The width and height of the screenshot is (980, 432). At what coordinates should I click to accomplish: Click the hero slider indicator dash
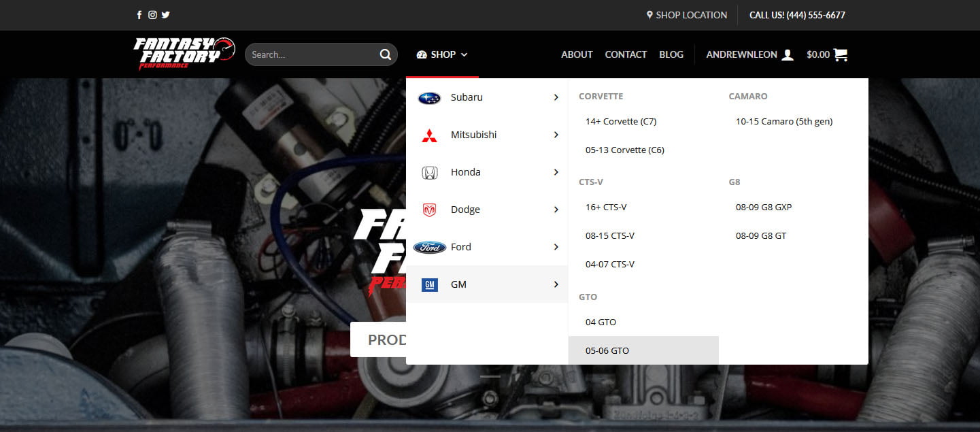coord(490,376)
